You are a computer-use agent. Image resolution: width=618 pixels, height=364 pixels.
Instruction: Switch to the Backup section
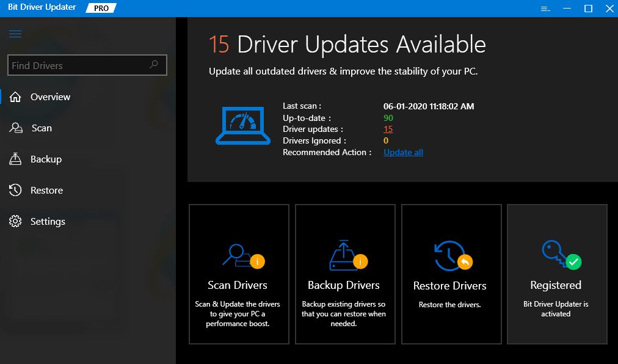click(46, 159)
